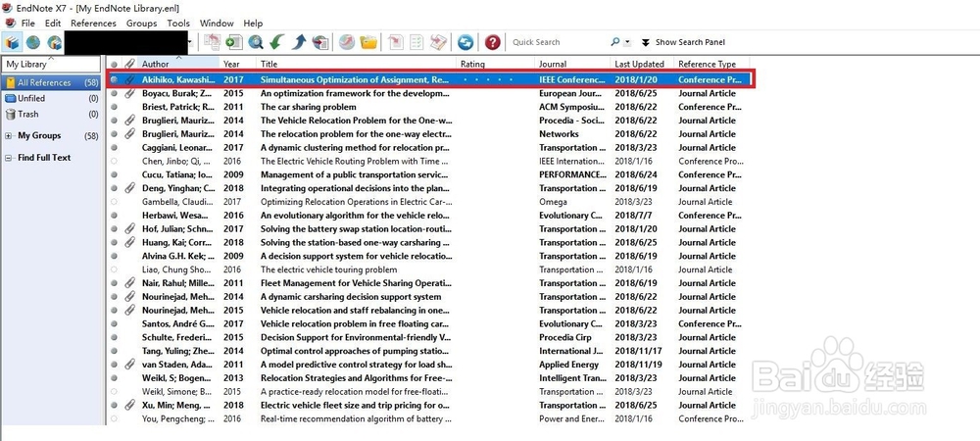Create a New Reference with plus icon
Image resolution: width=980 pixels, height=441 pixels.
[x=234, y=42]
